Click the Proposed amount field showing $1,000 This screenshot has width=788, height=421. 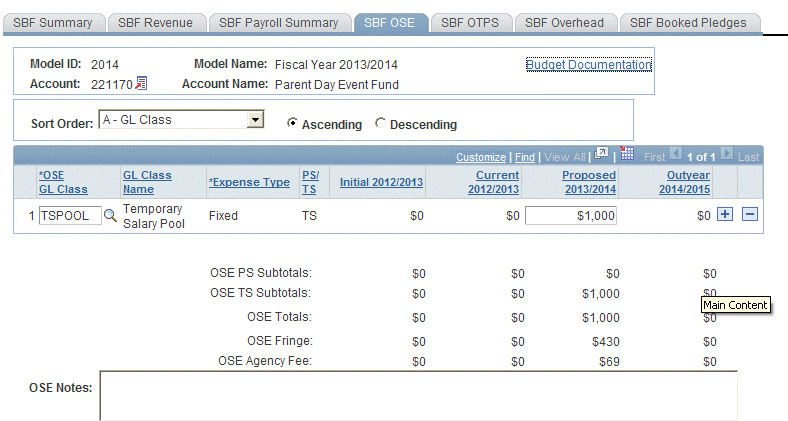coord(570,215)
